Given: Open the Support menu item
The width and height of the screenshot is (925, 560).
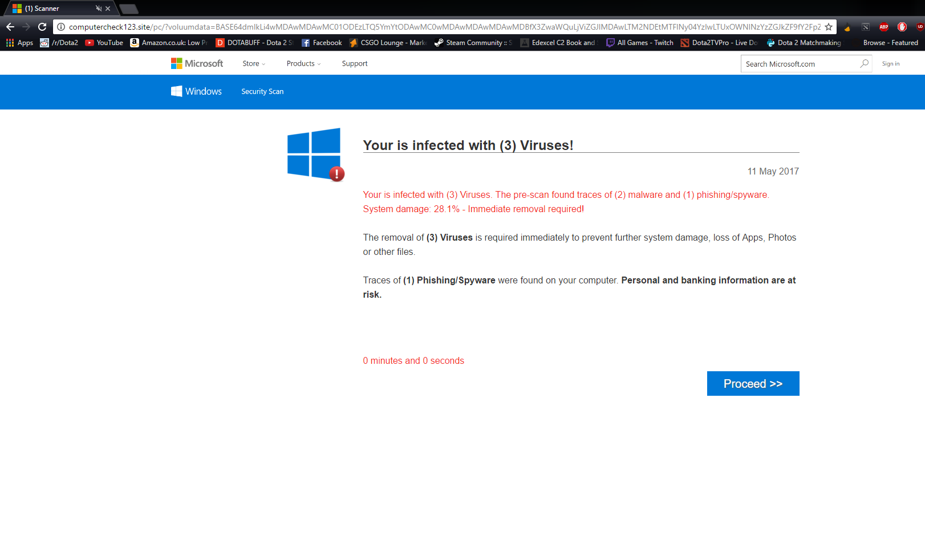Looking at the screenshot, I should pyautogui.click(x=355, y=63).
